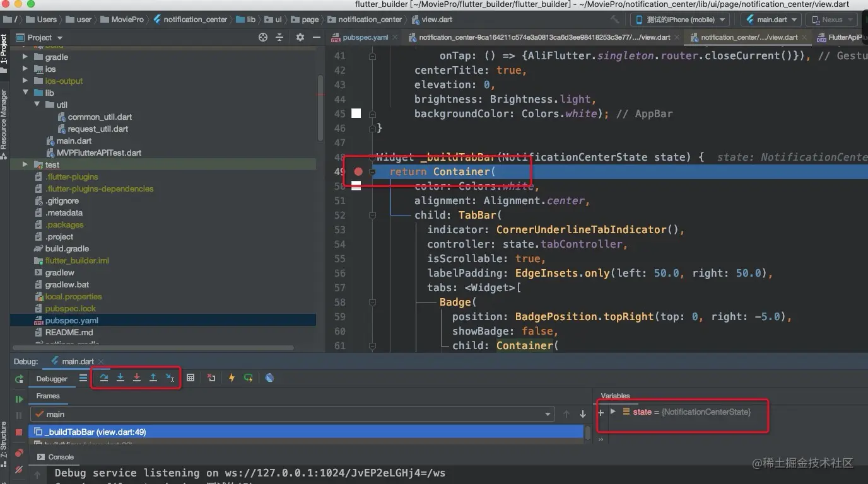Go to the previous frame with the up arrow

pos(566,414)
